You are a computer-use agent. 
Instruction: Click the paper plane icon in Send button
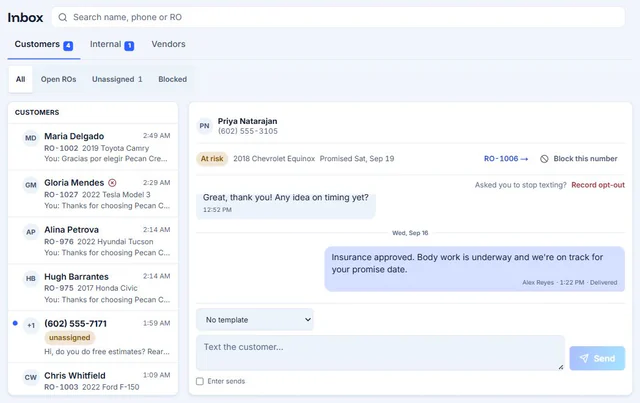click(584, 358)
